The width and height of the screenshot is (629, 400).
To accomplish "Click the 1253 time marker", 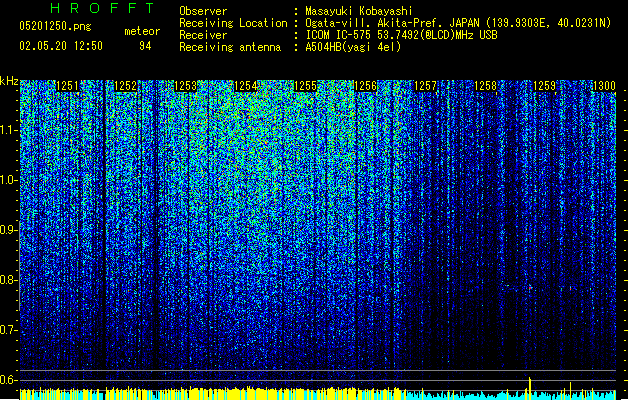I will coord(186,86).
